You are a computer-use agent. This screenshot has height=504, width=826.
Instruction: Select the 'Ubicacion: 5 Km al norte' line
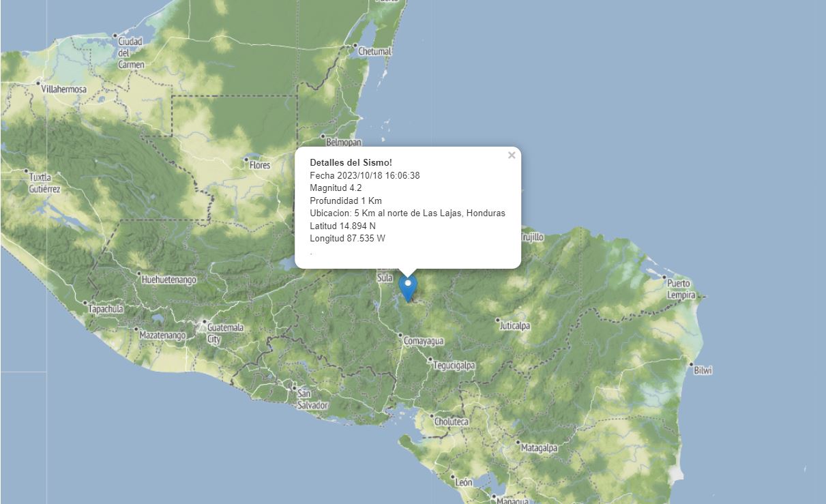(408, 213)
